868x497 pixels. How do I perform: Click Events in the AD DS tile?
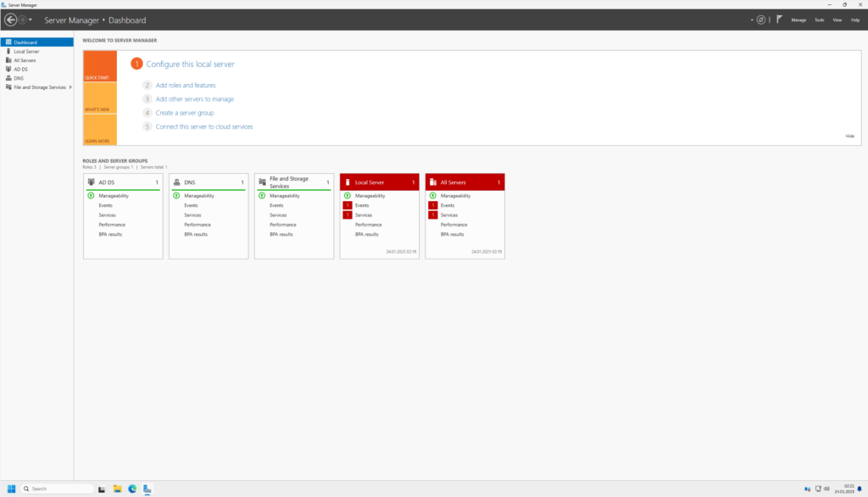[x=105, y=205]
